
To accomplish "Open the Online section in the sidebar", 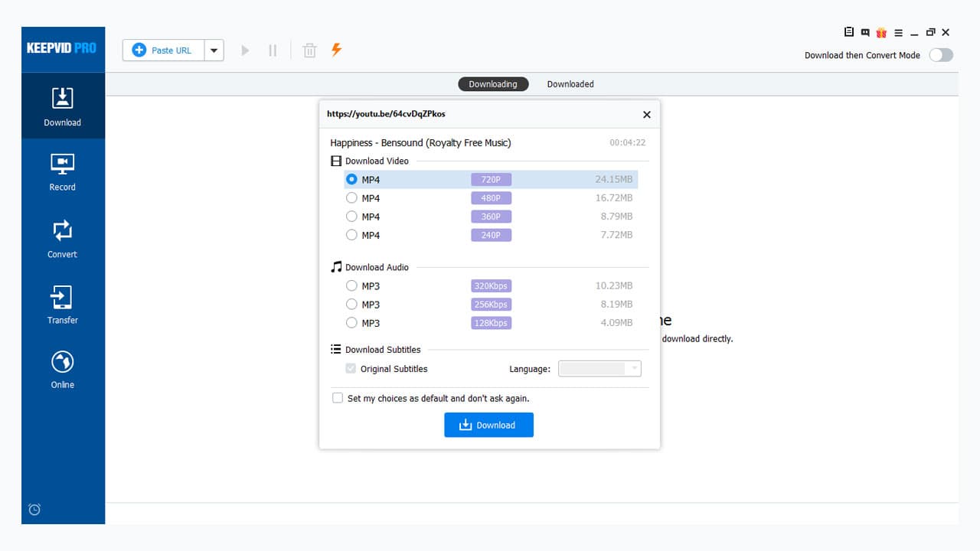I will (x=62, y=367).
